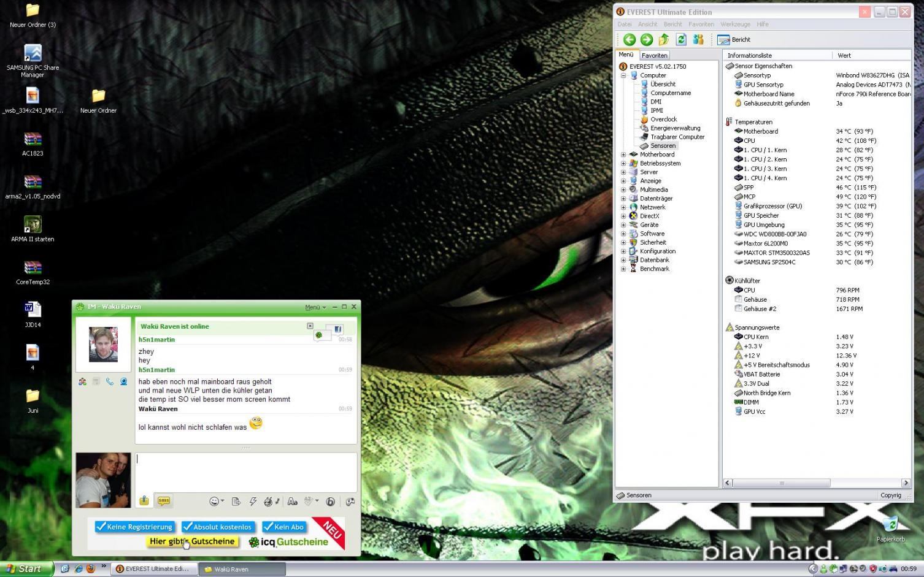Open the Bericht report button in the toolbar
The height and width of the screenshot is (577, 924).
(x=734, y=39)
